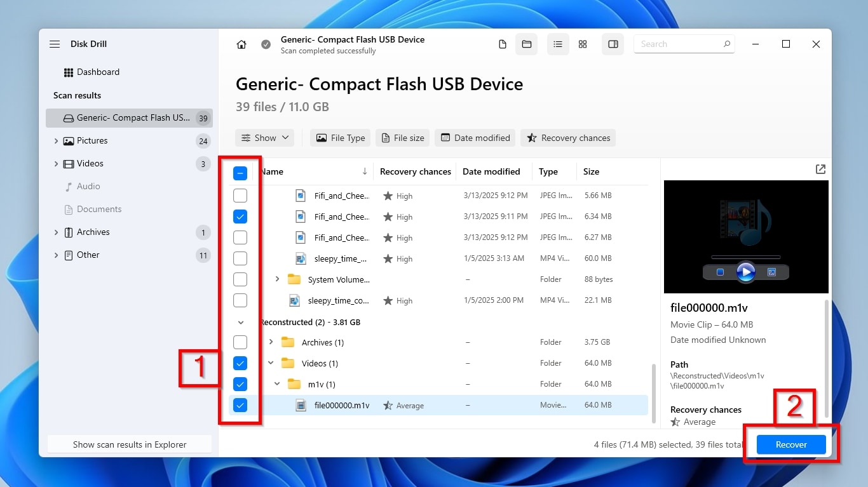Check the 5.66 MB Fifi_and_Chee file box
Image resolution: width=868 pixels, height=487 pixels.
coord(240,196)
